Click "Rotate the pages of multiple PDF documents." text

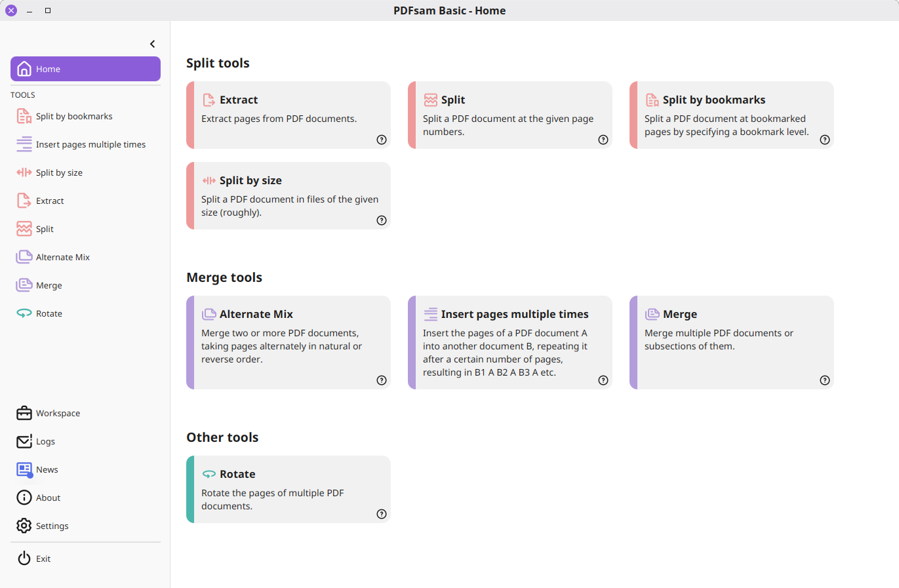click(x=273, y=500)
